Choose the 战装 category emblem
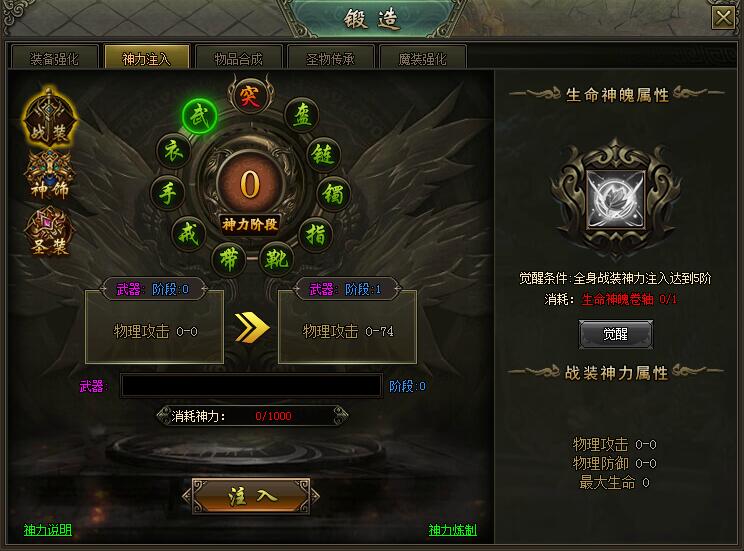This screenshot has height=551, width=744. 50,118
